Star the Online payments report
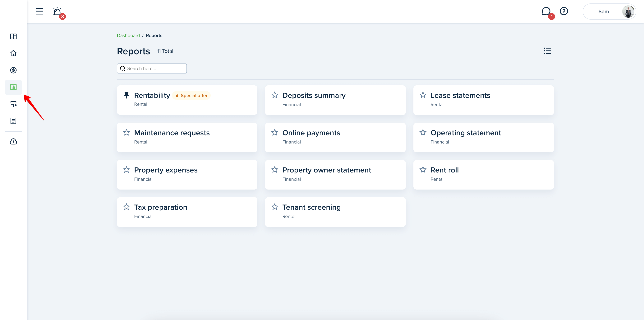 click(x=274, y=132)
